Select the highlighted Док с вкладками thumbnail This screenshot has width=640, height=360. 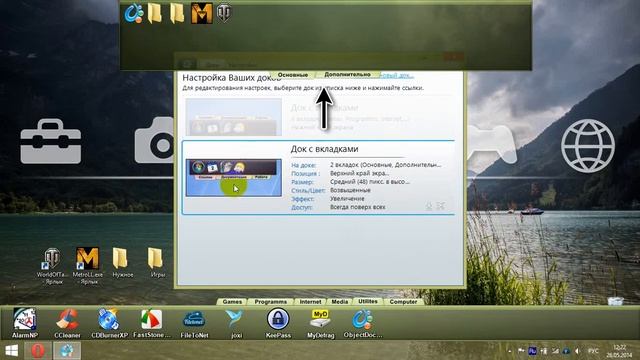point(233,178)
